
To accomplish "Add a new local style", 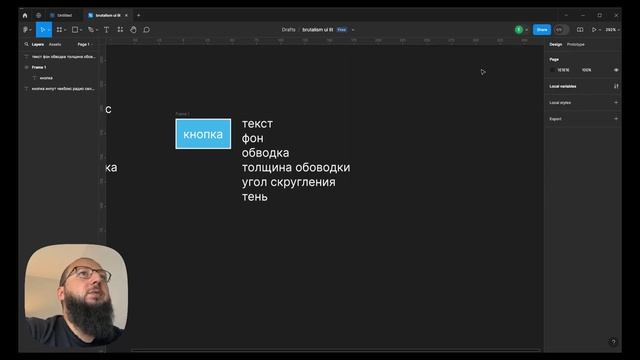I will [x=616, y=102].
